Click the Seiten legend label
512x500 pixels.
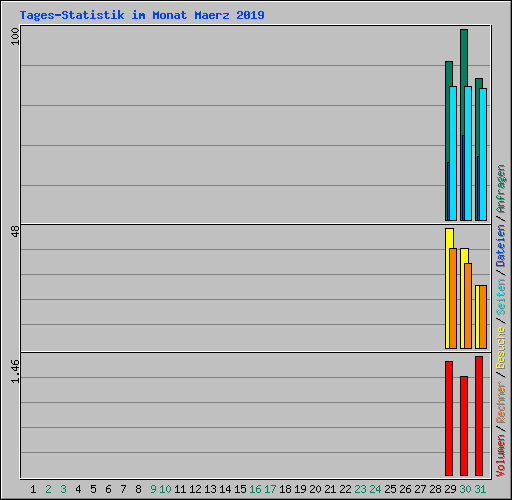click(x=501, y=297)
